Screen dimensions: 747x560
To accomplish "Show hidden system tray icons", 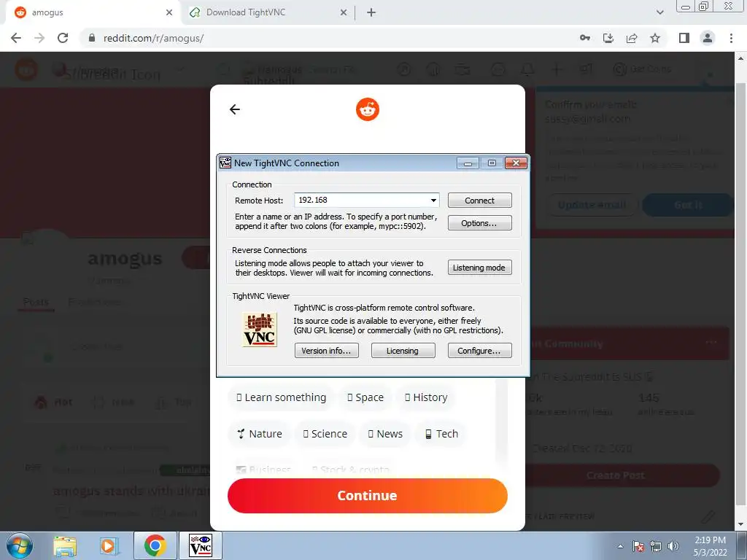I will point(620,546).
